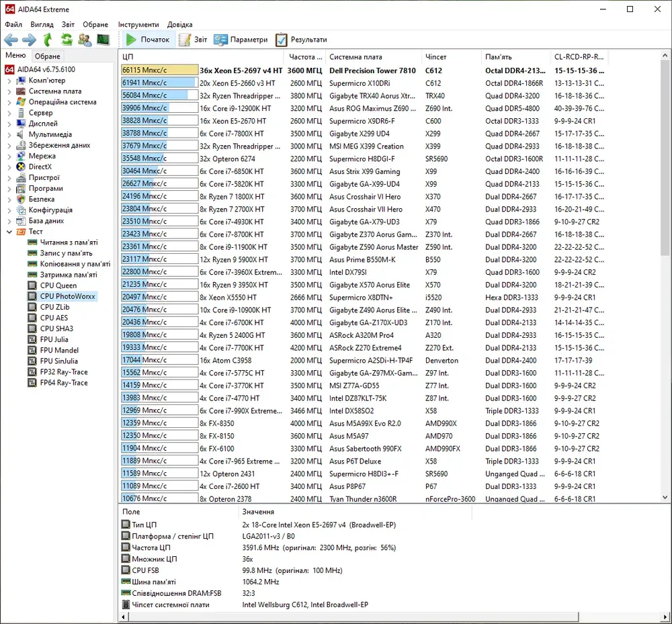This screenshot has width=672, height=624.
Task: Click the Звіт report toolbar button
Action: [x=193, y=40]
